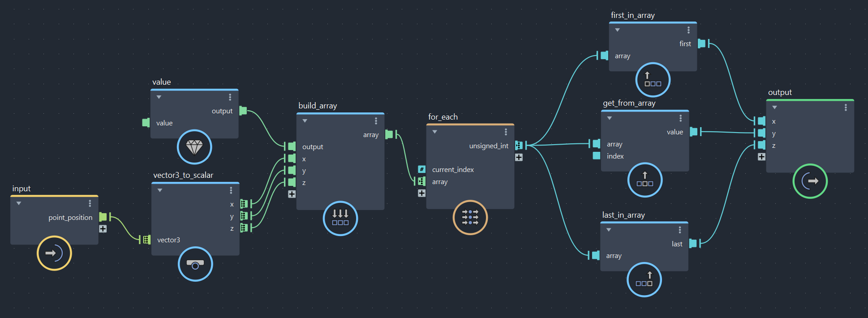Open get_from_array node options menu dots

[681, 118]
